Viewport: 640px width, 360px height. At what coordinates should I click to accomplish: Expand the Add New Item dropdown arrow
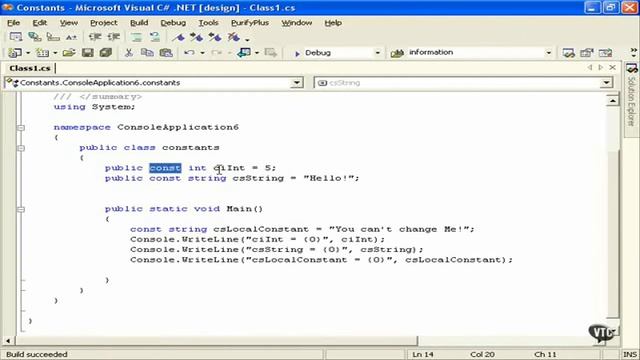coord(55,53)
